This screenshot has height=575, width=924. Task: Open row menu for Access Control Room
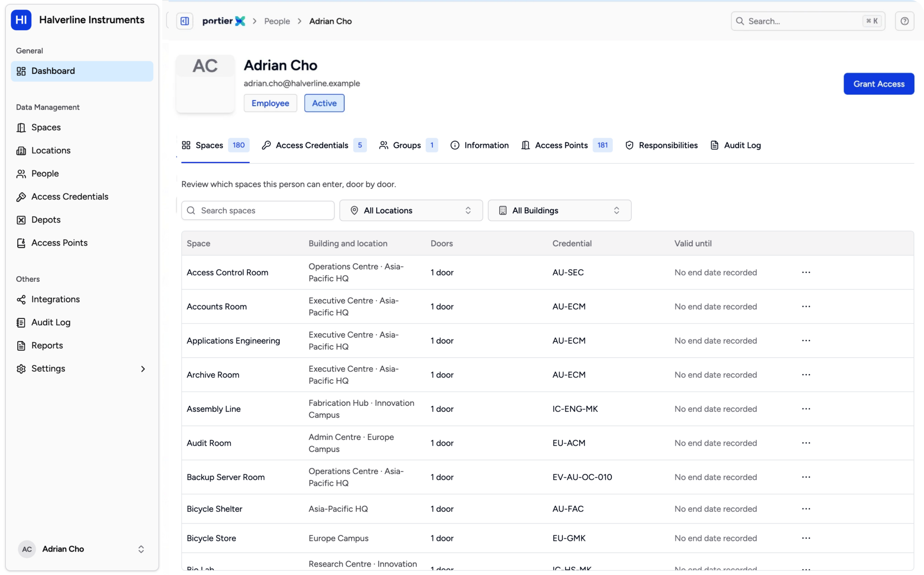[x=806, y=272]
